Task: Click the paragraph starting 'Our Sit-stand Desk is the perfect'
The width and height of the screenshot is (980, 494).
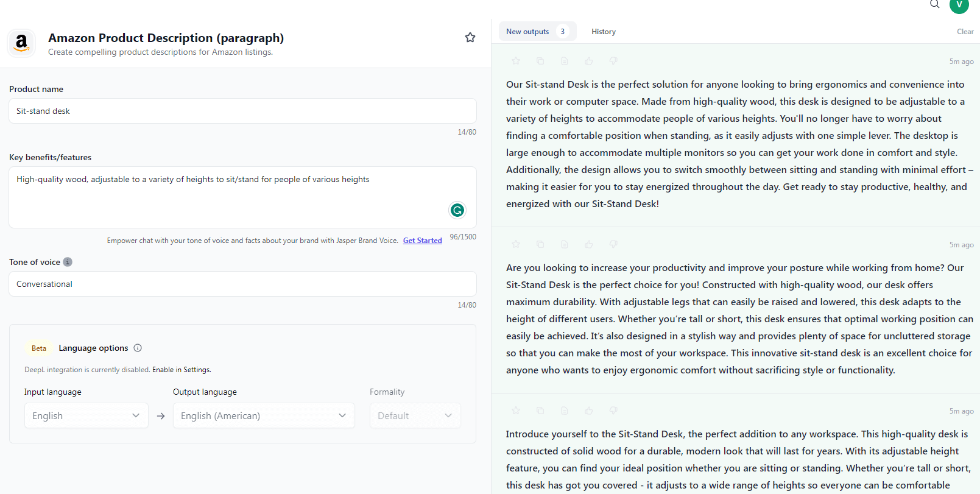Action: pyautogui.click(x=739, y=144)
